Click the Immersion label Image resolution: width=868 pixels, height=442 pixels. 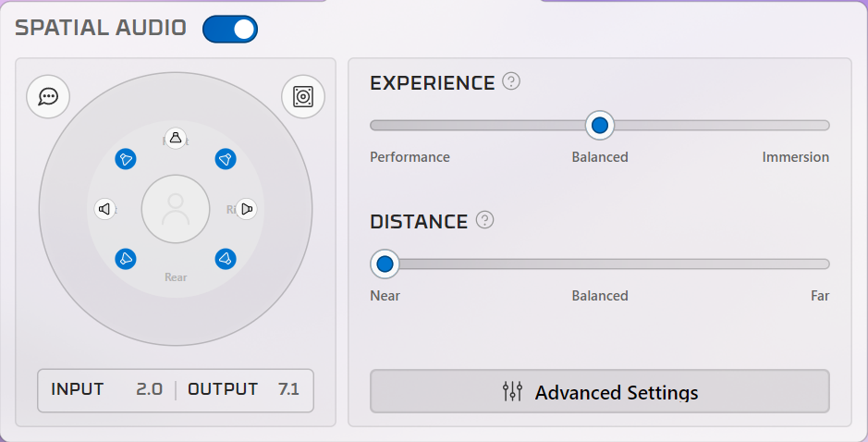[x=796, y=157]
